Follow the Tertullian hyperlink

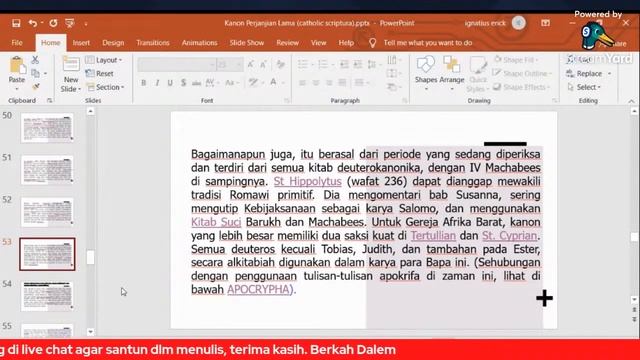(x=433, y=236)
